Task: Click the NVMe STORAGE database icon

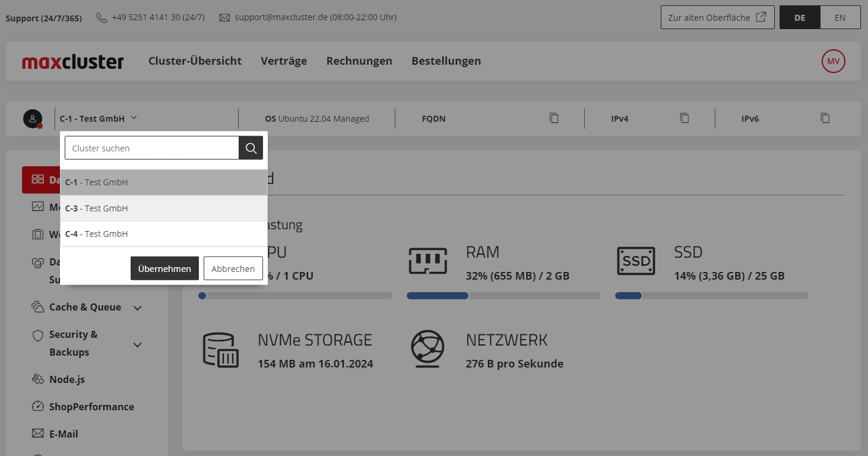Action: coord(221,350)
